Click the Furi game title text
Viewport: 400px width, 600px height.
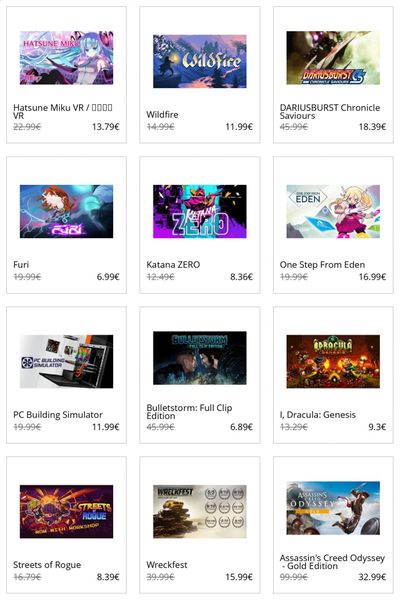[21, 264]
